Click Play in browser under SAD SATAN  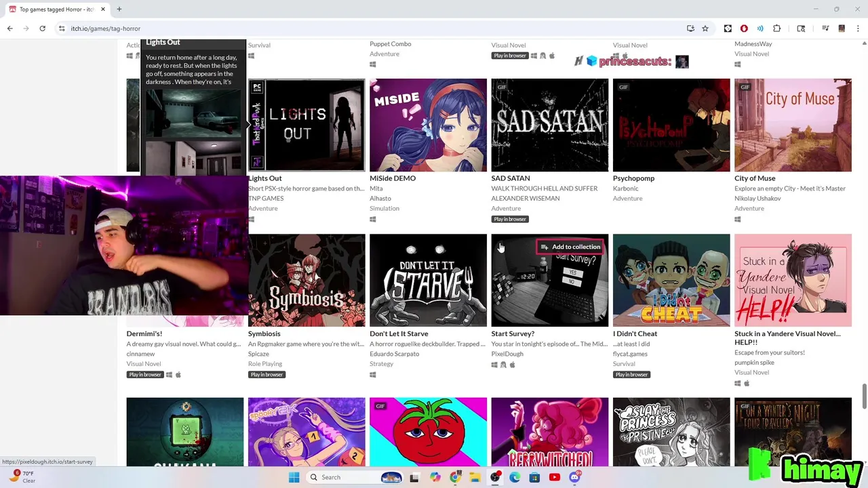(x=510, y=219)
